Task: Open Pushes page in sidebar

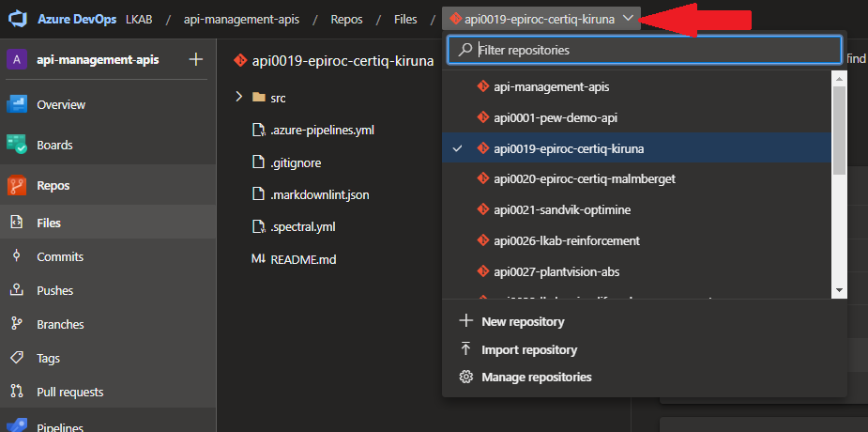Action: (x=108, y=290)
